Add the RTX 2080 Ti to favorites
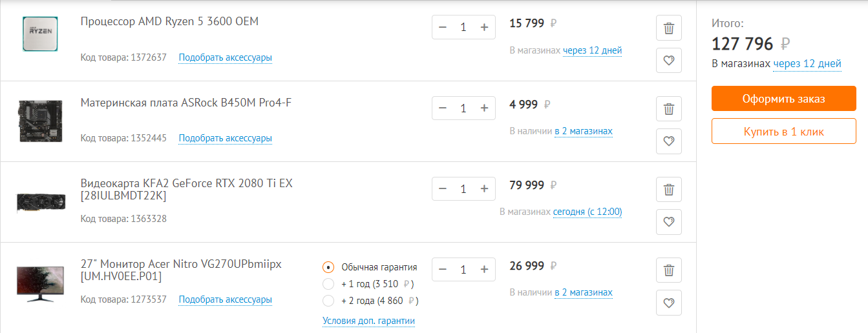 [669, 222]
